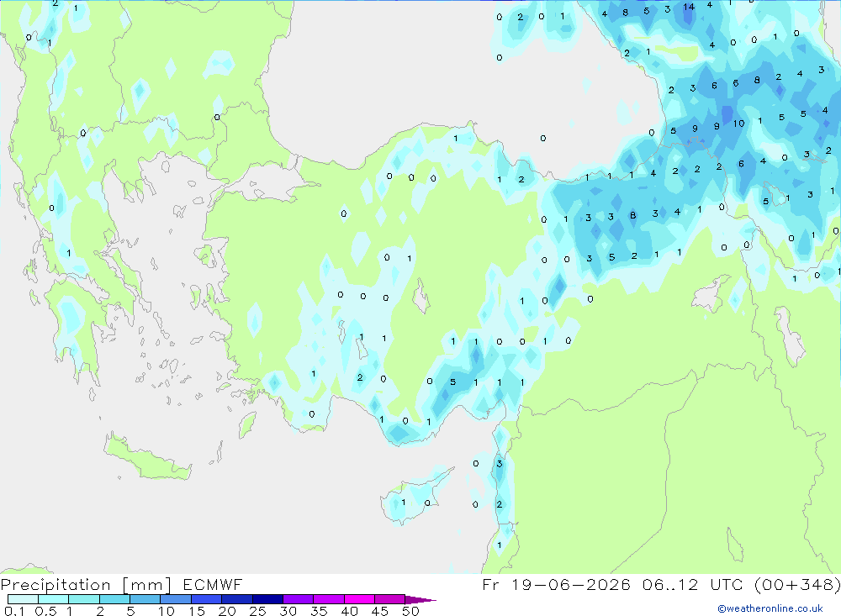Click the legend scale label "15"
This screenshot has height=616, width=841.
[x=197, y=611]
